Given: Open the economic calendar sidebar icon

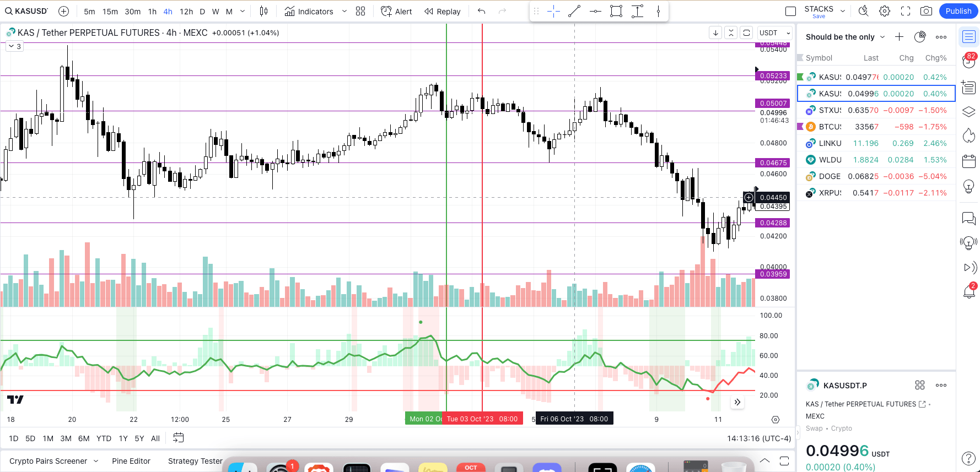Looking at the screenshot, I should pos(969,161).
